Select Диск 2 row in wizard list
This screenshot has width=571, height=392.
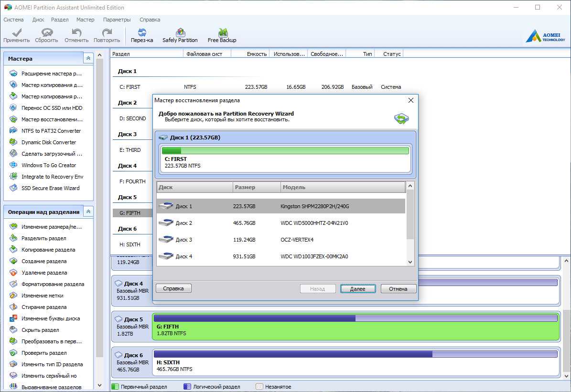(281, 223)
